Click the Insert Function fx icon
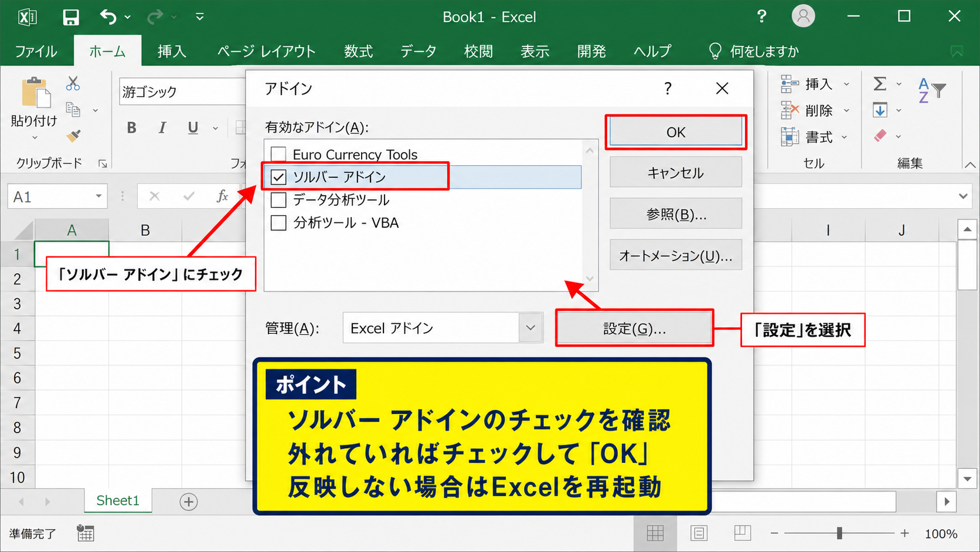 coord(222,196)
